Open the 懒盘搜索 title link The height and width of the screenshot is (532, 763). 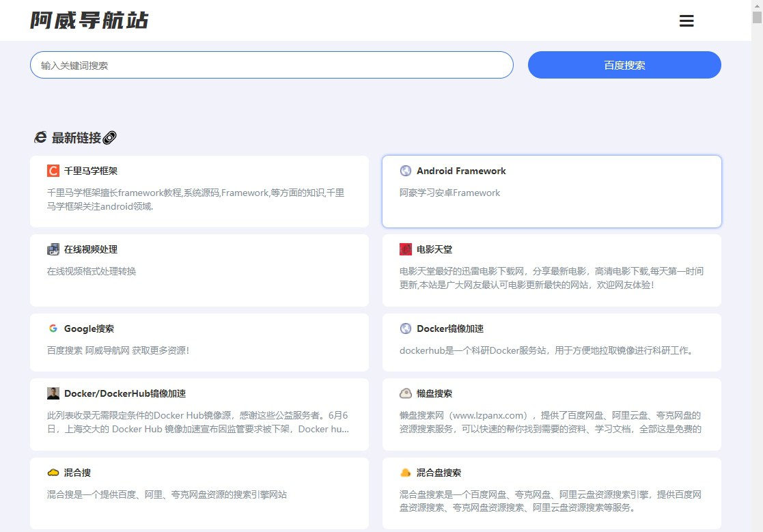[434, 393]
